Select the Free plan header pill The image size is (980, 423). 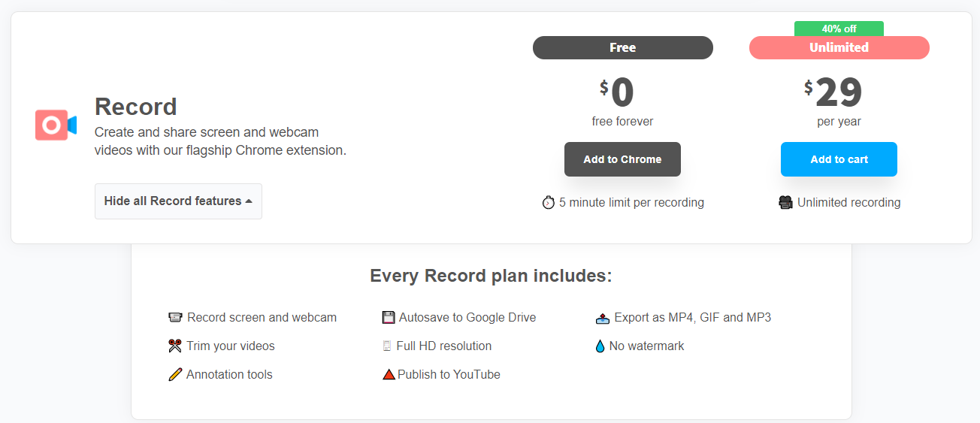click(623, 47)
